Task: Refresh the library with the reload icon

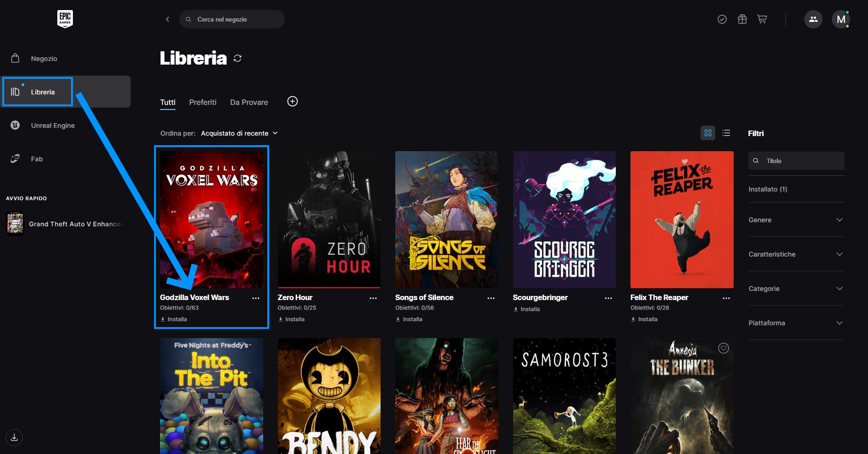Action: tap(238, 58)
